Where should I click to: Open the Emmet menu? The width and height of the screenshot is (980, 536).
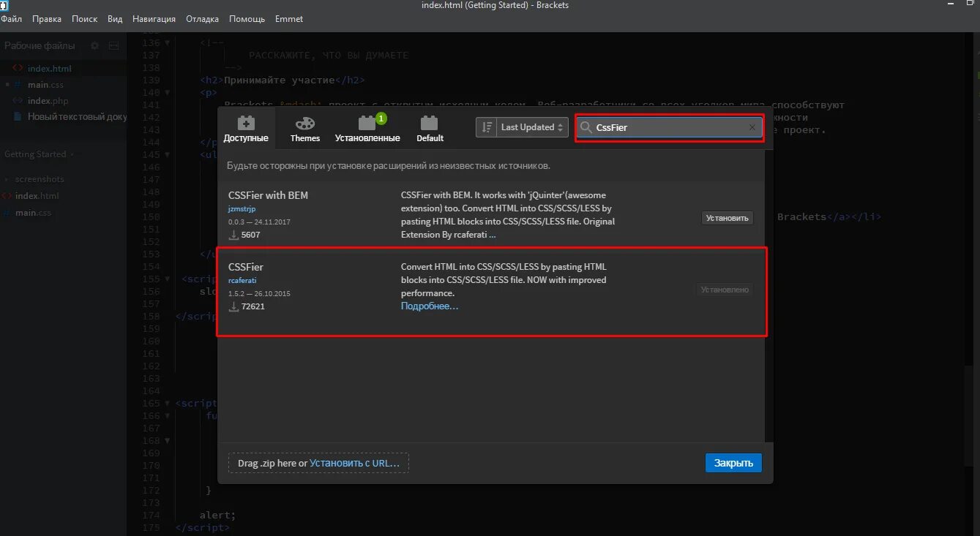click(x=289, y=19)
